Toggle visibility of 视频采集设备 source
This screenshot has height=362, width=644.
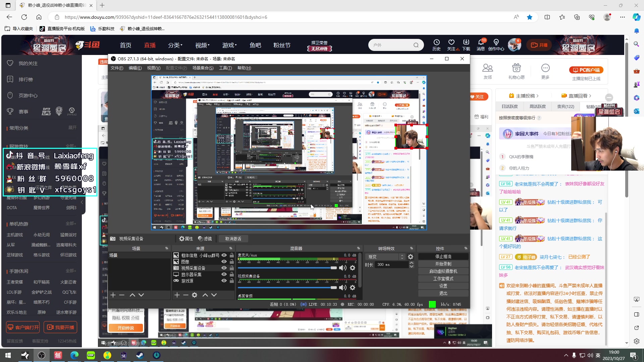tap(224, 268)
